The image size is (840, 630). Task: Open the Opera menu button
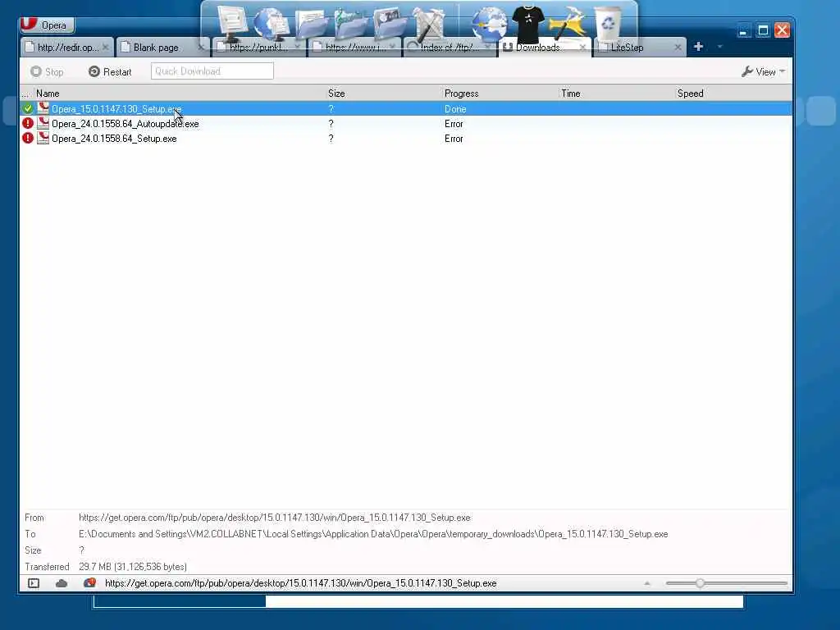coord(47,25)
